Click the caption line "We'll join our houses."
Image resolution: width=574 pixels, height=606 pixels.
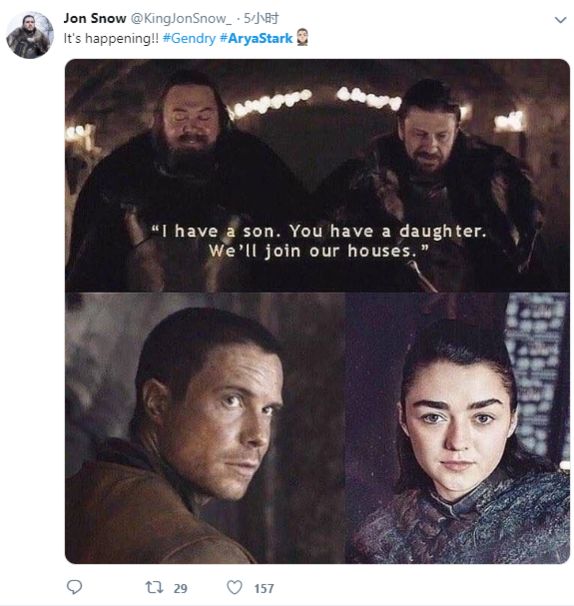(319, 251)
